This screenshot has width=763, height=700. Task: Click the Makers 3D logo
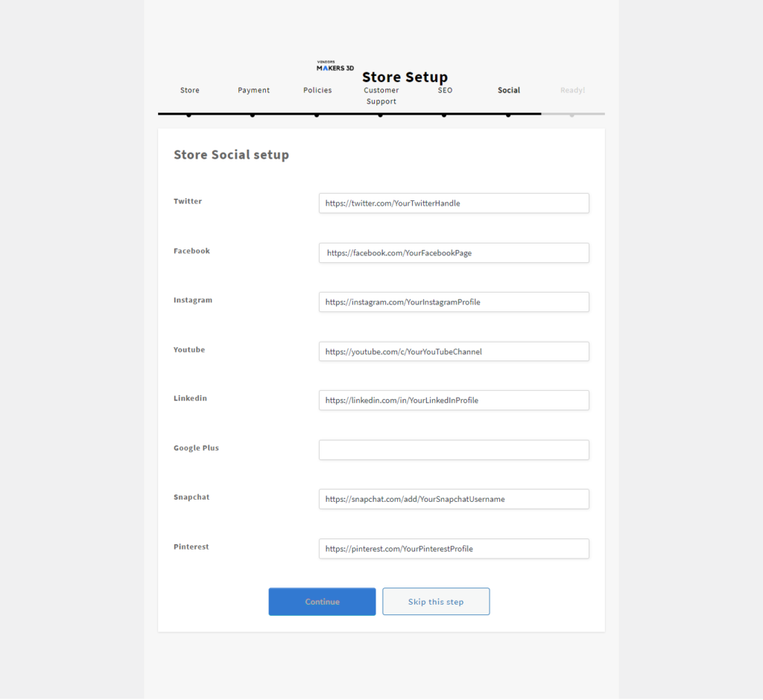point(335,66)
